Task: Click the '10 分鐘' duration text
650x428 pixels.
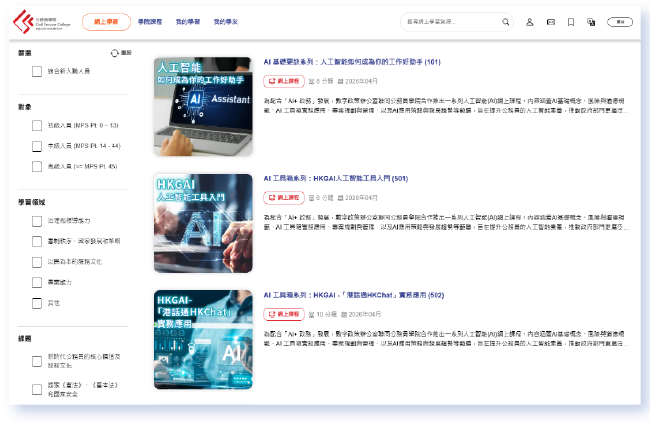Action: click(327, 314)
